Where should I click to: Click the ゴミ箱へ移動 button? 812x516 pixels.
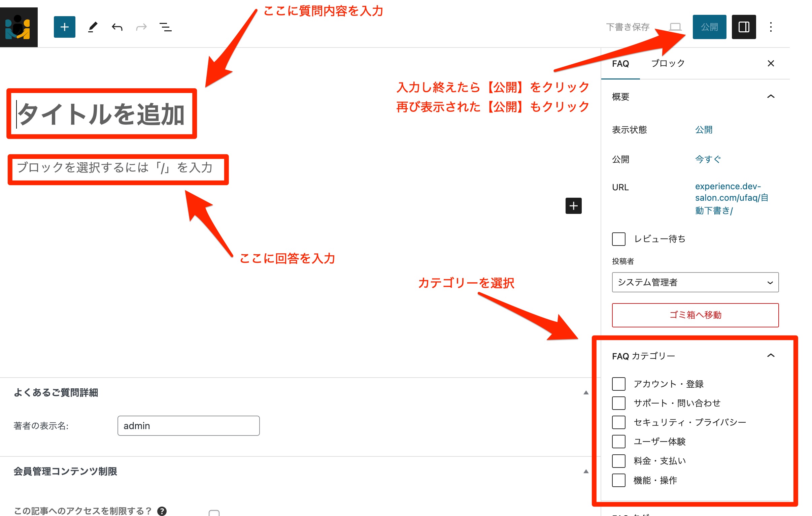tap(695, 315)
